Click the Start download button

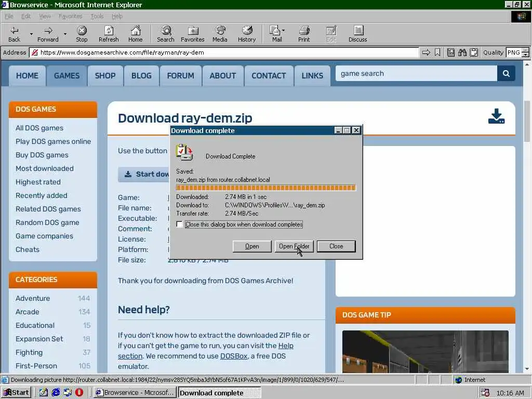(144, 174)
